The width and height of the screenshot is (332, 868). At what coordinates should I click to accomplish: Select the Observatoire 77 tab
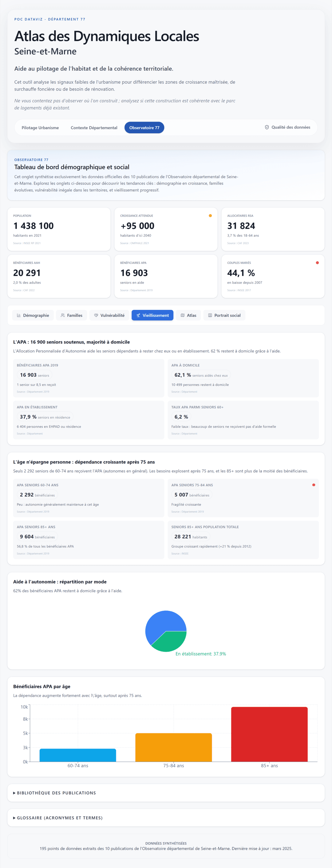[x=144, y=128]
